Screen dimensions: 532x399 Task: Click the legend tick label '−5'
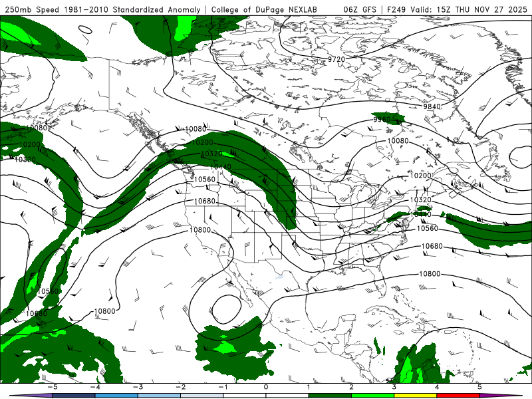52,387
